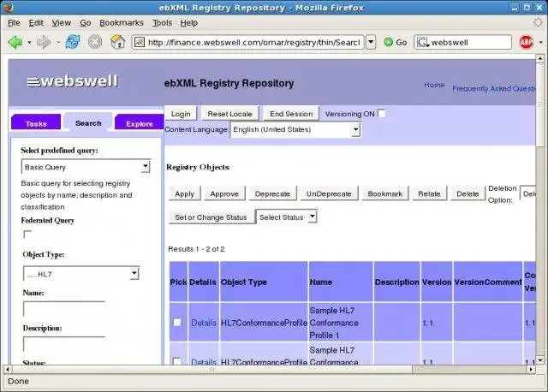Click the search engine selector icon
Image resolution: width=548 pixels, height=392 pixels.
[x=423, y=43]
